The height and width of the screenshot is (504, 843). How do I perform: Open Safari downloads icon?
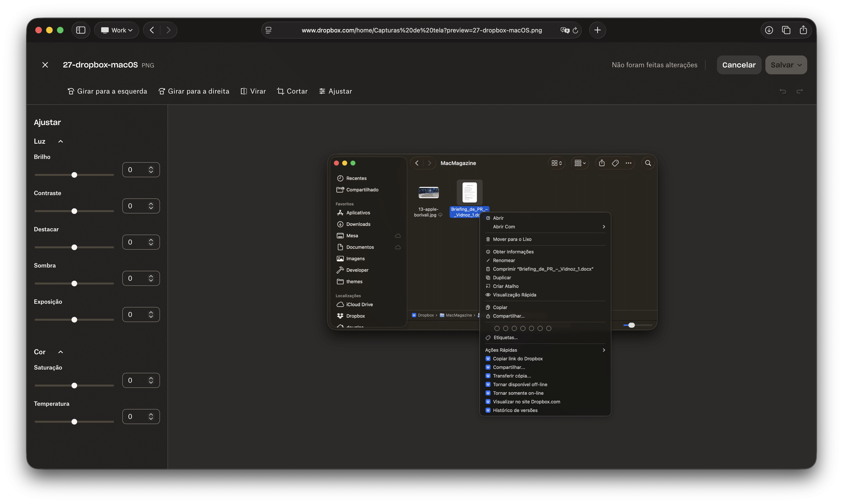coord(769,30)
